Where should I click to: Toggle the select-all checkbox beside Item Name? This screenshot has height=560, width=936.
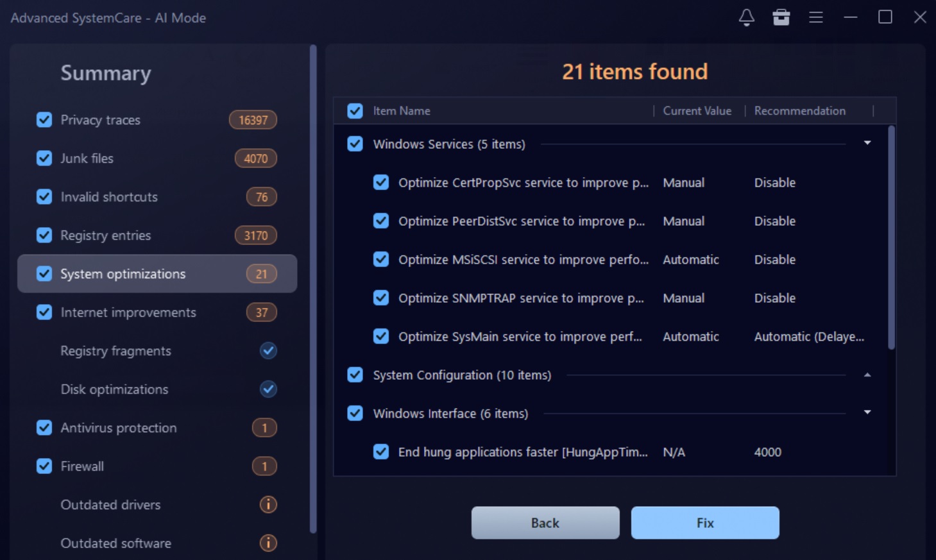click(x=355, y=111)
